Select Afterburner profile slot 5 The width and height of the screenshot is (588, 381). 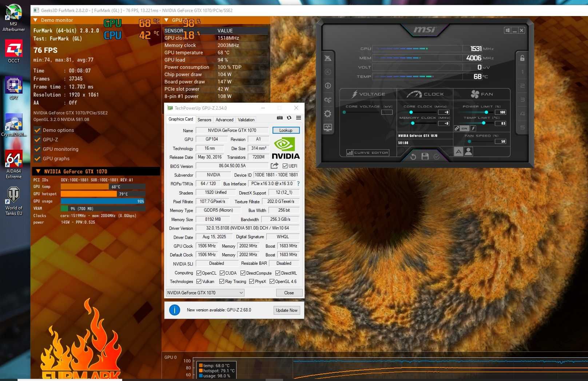[x=522, y=127]
